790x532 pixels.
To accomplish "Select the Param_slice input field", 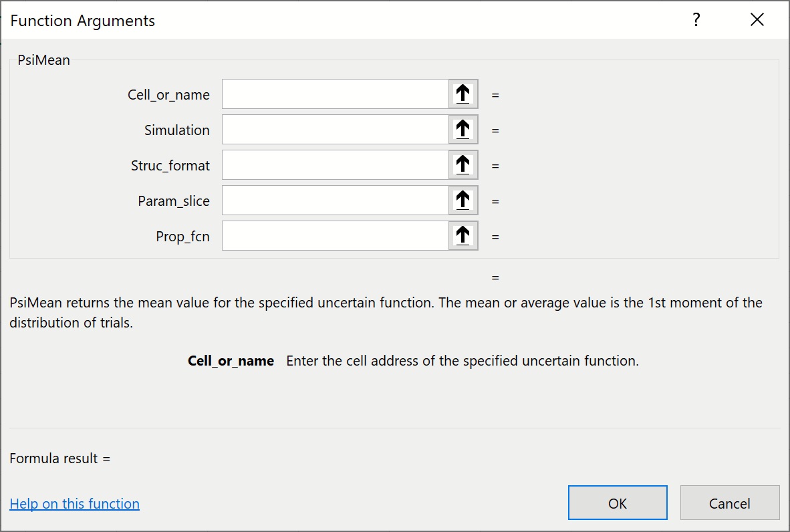I will pos(335,201).
